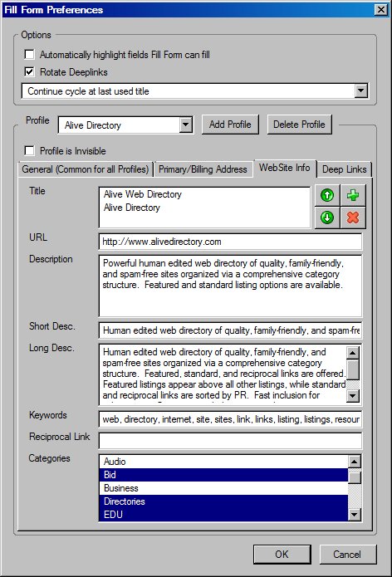This screenshot has height=577, width=392.
Task: Click the Categories list scrollbar thumb
Action: point(355,477)
